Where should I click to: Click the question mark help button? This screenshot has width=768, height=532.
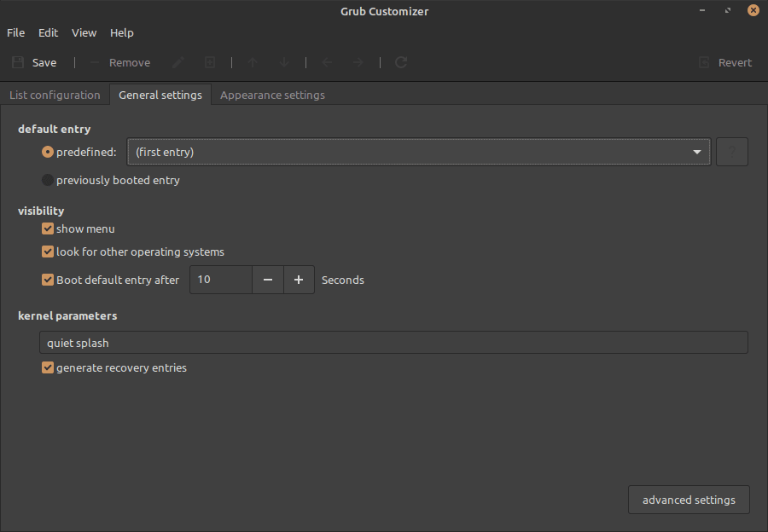point(732,152)
